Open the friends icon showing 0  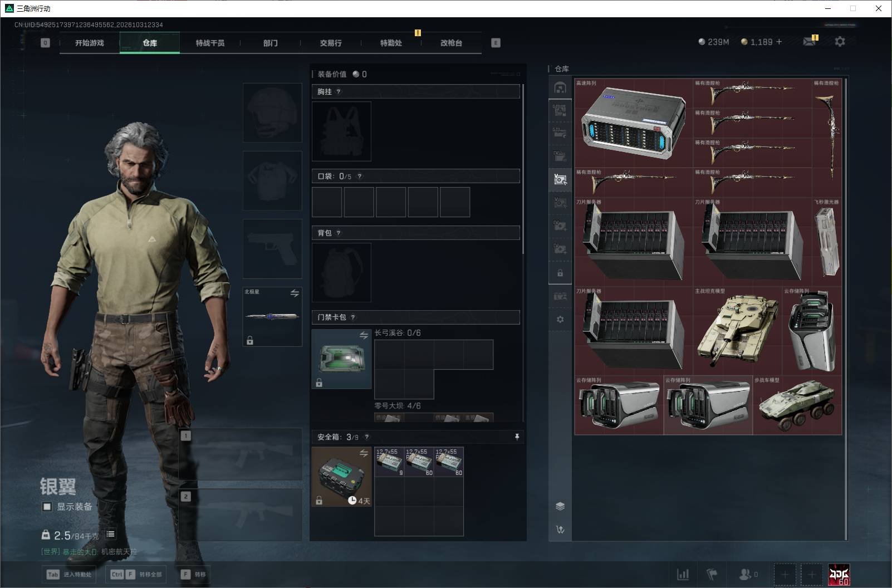[748, 574]
